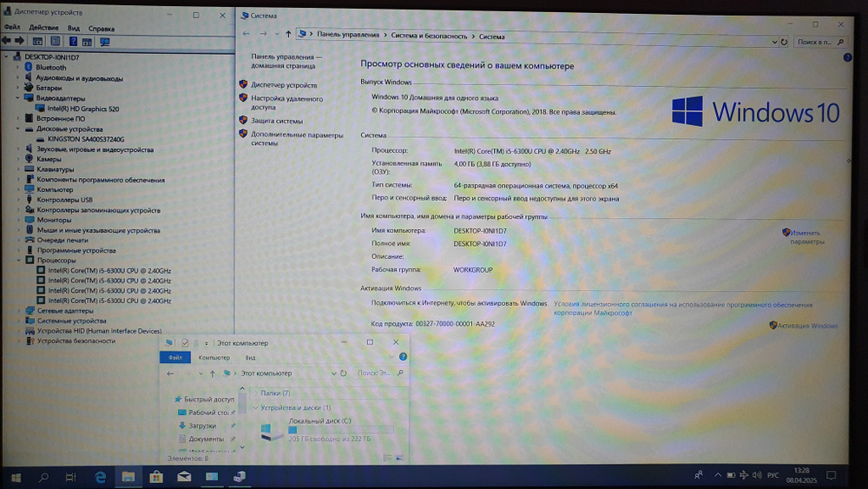
Task: Click the search box in Система window
Action: (820, 42)
